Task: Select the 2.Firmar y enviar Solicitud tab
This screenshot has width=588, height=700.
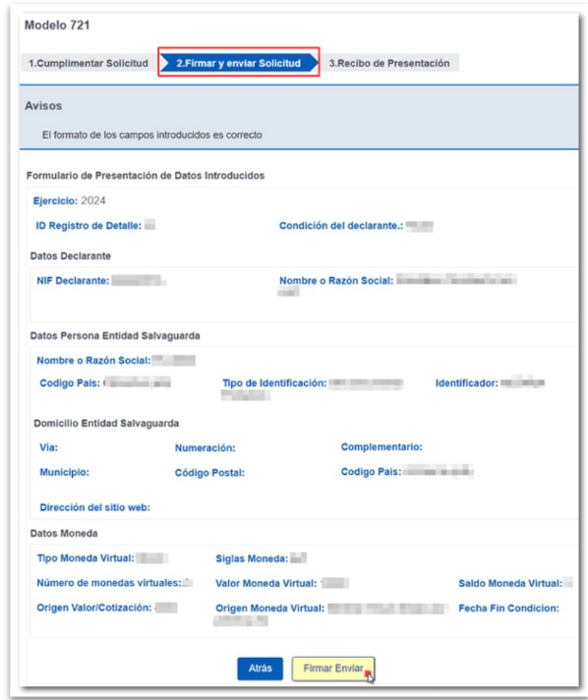Action: point(238,63)
